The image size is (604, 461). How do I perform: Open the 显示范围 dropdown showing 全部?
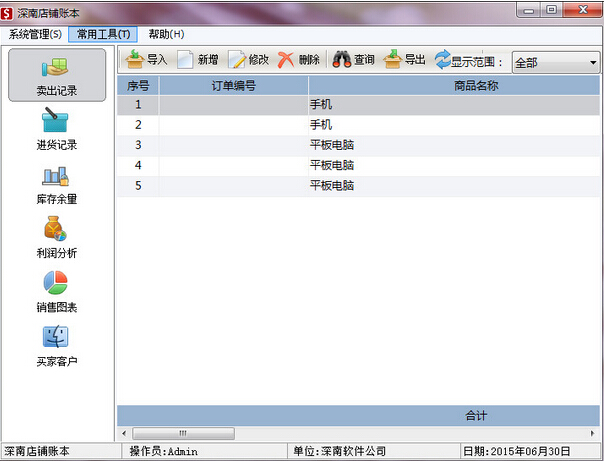pos(556,62)
